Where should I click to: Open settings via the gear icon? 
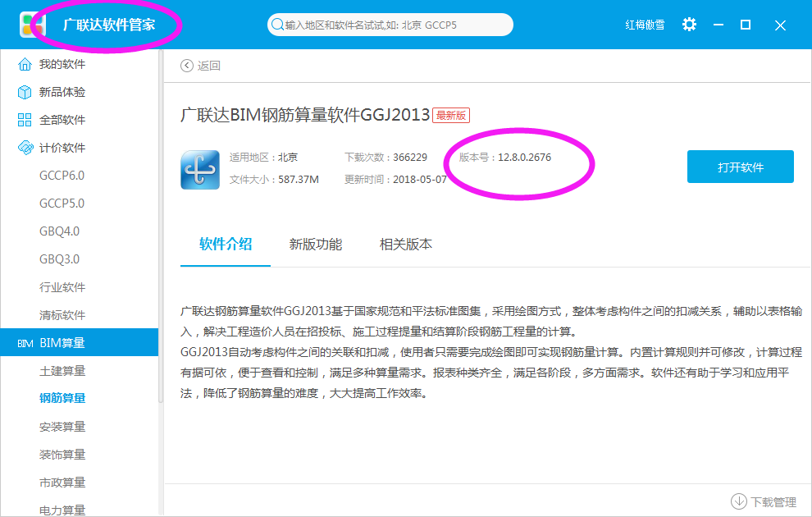(x=689, y=25)
